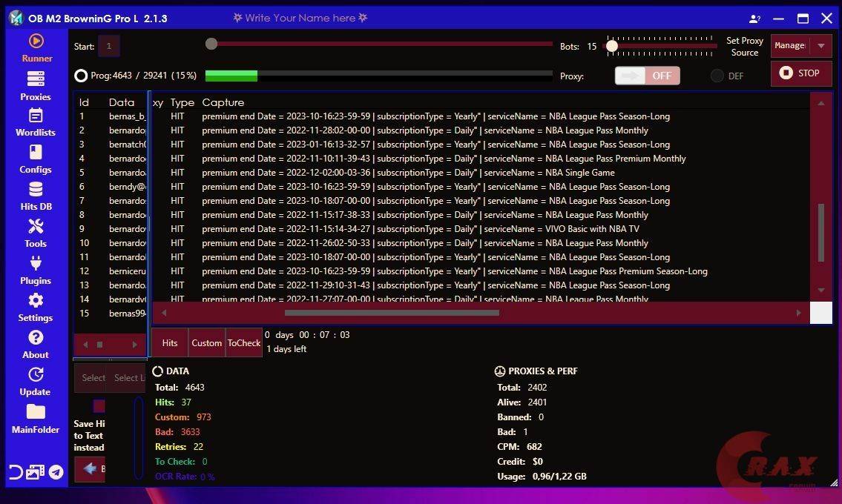
Task: Select data row 12 berniceru
Action: (111, 271)
